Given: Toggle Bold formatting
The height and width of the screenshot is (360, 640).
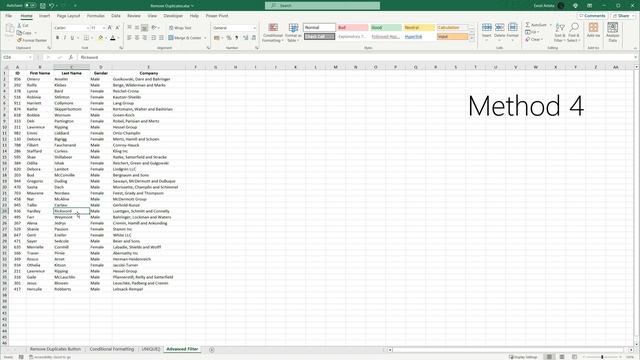Looking at the screenshot, I should 58,38.
